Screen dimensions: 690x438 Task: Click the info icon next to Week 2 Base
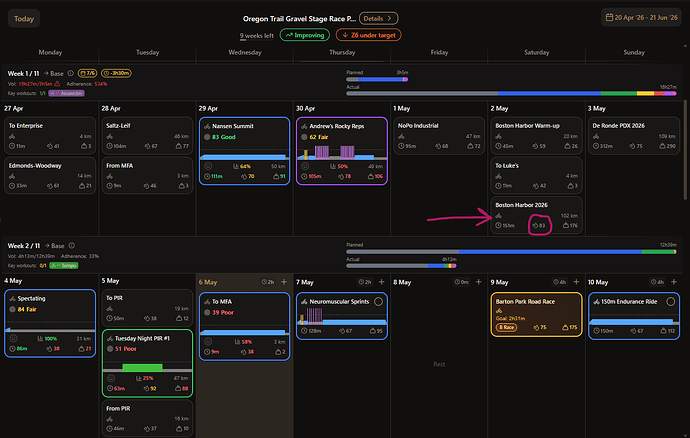pyautogui.click(x=72, y=246)
